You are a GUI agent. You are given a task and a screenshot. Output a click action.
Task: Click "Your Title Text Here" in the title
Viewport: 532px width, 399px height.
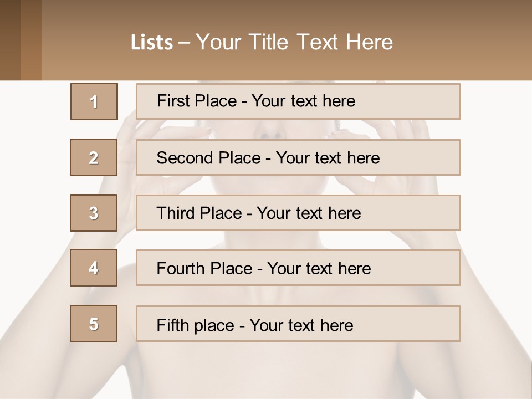tap(294, 42)
